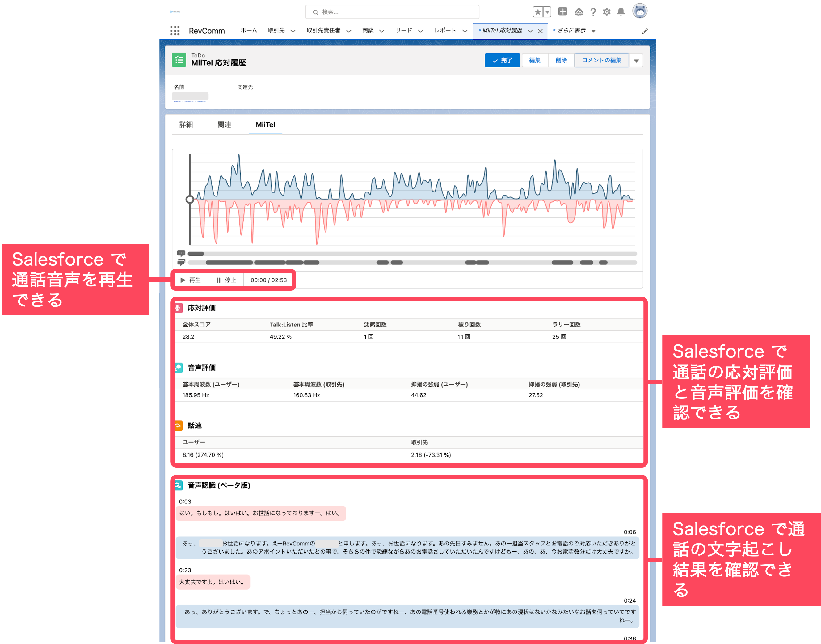The height and width of the screenshot is (644, 821).
Task: Click the 0:03 transcript timestamp
Action: click(185, 502)
